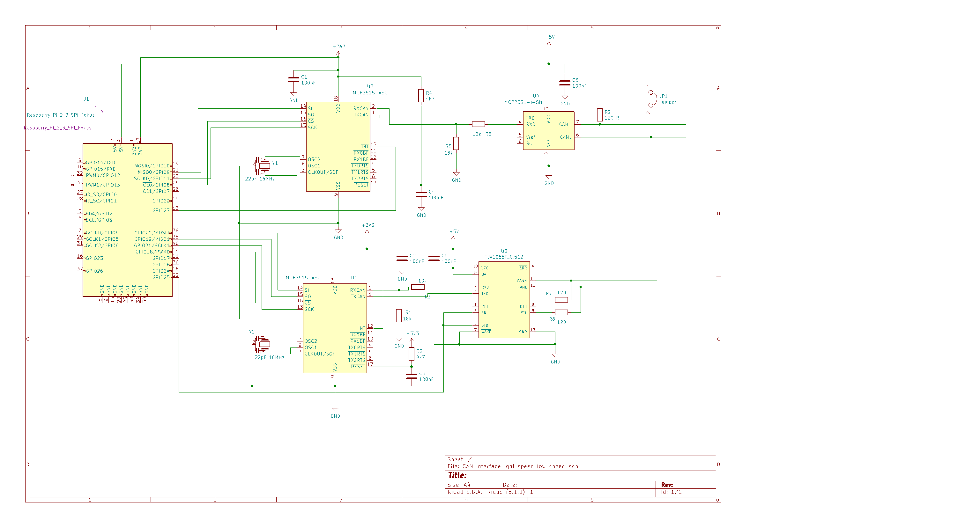Image resolution: width=980 pixels, height=527 pixels.
Task: Select the U2 MCP2515-xSO chip body
Action: coord(338,146)
